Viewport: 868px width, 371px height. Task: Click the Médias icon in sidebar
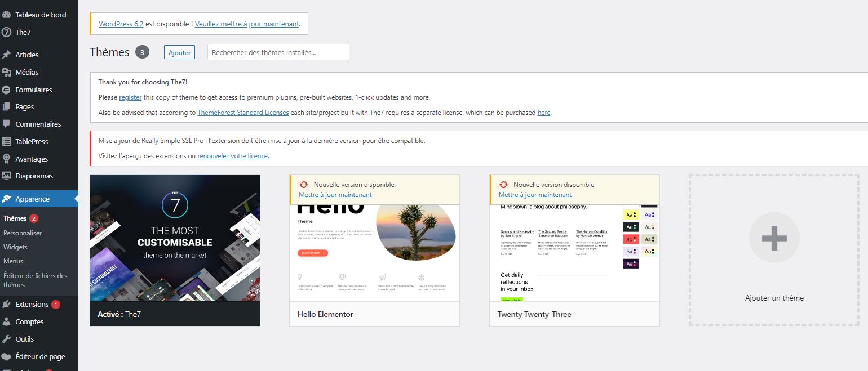7,72
